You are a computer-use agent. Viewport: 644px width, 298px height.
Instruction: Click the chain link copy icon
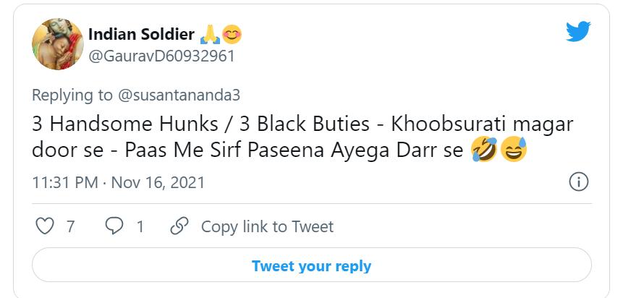[179, 226]
